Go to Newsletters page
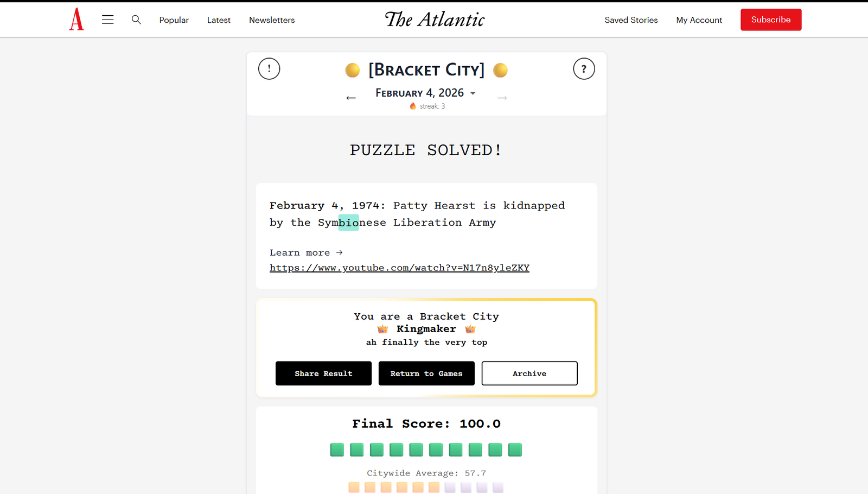This screenshot has width=868, height=494. point(272,20)
